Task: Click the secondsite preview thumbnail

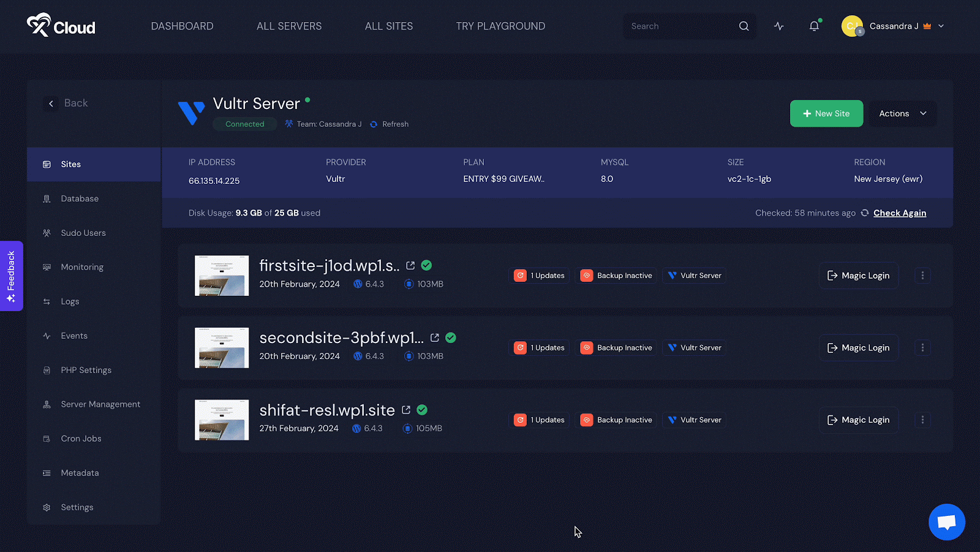Action: point(222,348)
